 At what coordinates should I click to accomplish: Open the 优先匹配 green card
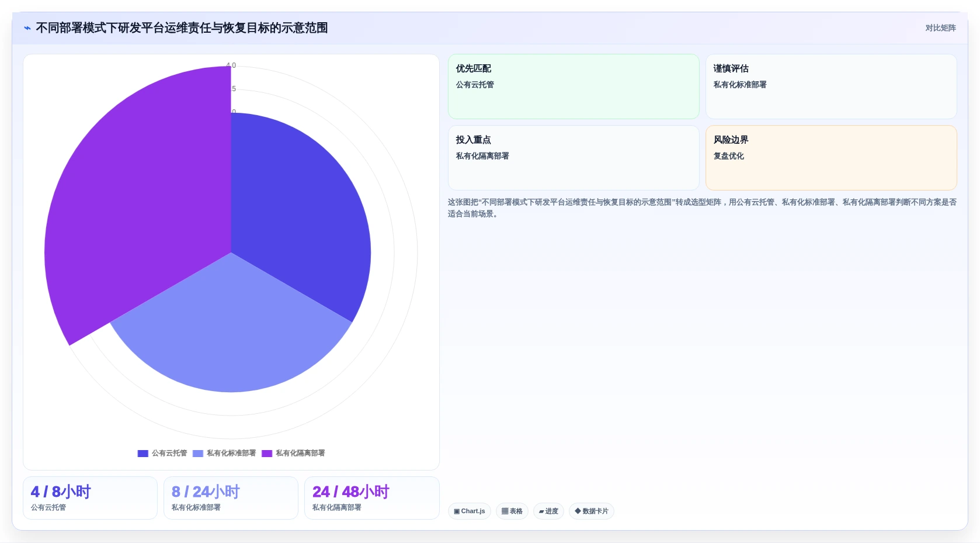pos(574,87)
